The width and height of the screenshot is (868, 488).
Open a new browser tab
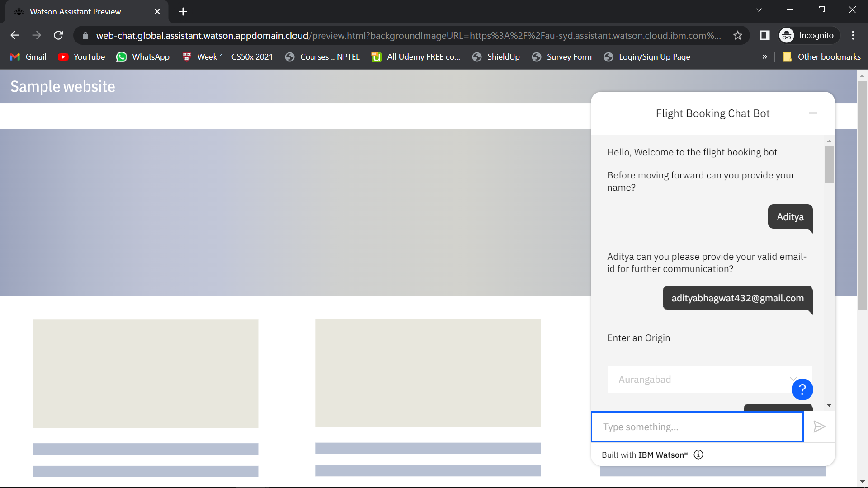[x=183, y=12]
